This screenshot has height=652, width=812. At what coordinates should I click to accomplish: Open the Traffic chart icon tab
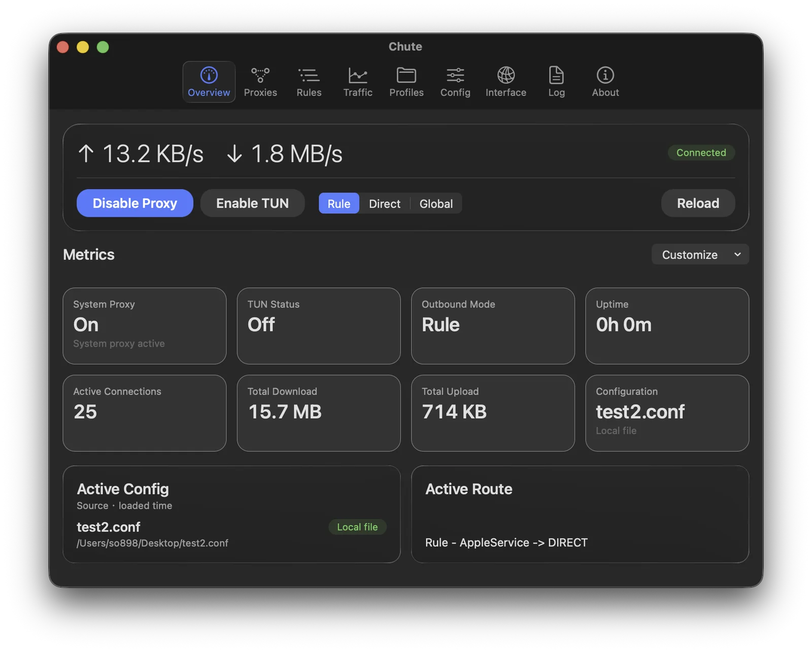(x=358, y=82)
